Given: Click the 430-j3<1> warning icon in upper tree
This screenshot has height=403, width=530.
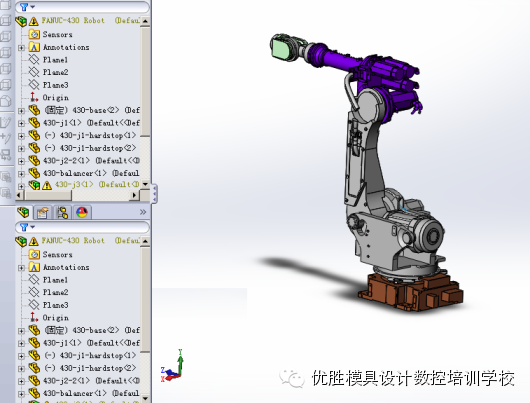Looking at the screenshot, I should [47, 185].
